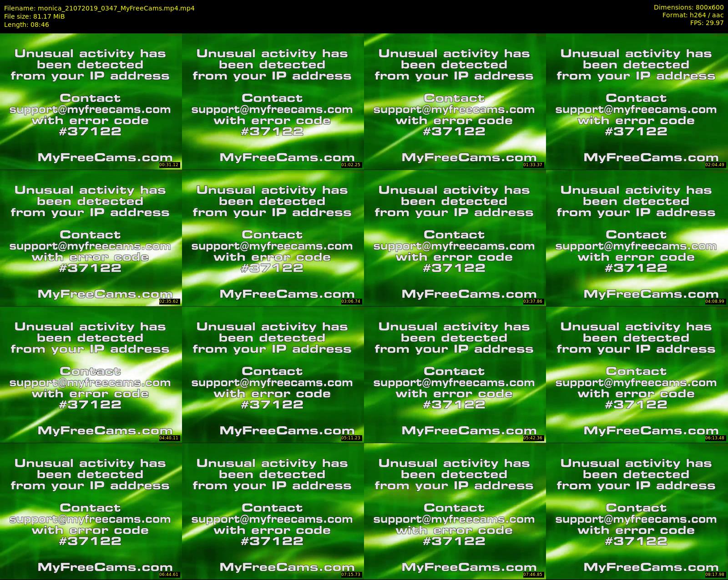Select the 'FPS: 29.97' text
Viewport: 728px width, 580px height.
pyautogui.click(x=707, y=23)
